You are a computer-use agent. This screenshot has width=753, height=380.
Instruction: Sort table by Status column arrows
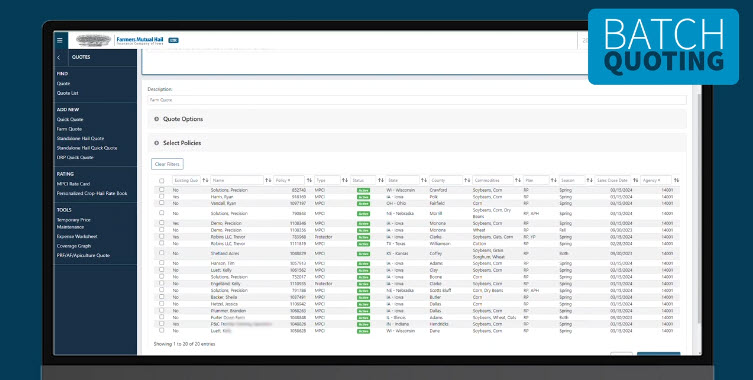381,180
